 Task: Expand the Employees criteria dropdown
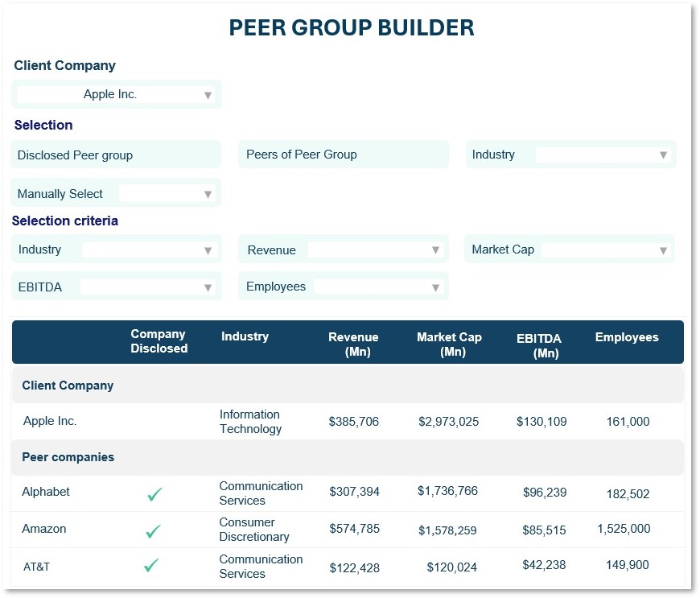click(x=434, y=287)
